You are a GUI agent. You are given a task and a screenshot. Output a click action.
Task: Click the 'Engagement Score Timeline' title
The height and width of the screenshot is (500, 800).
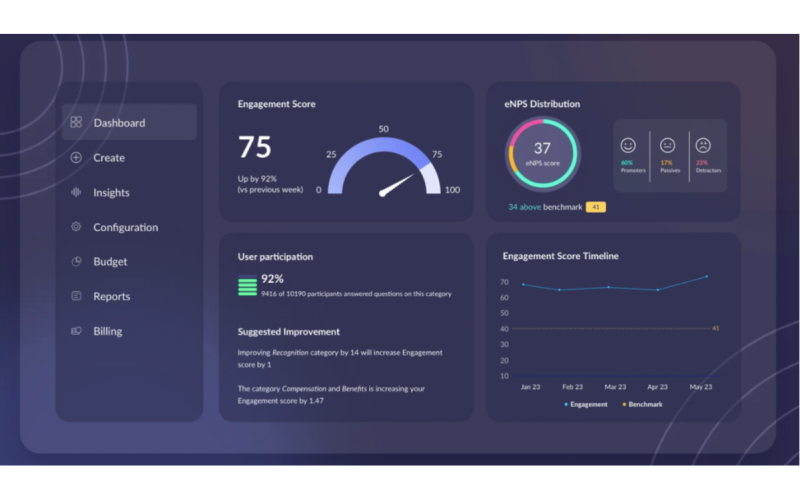560,256
